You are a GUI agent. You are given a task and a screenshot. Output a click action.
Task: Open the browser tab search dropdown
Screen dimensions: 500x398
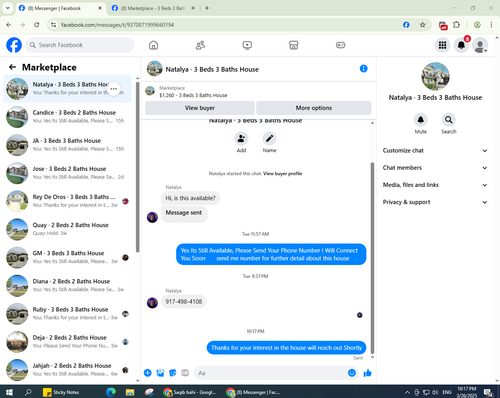coord(8,8)
